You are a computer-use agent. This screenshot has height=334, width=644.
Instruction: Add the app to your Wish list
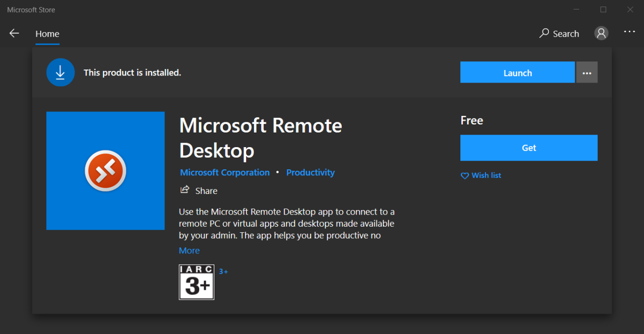tap(481, 175)
